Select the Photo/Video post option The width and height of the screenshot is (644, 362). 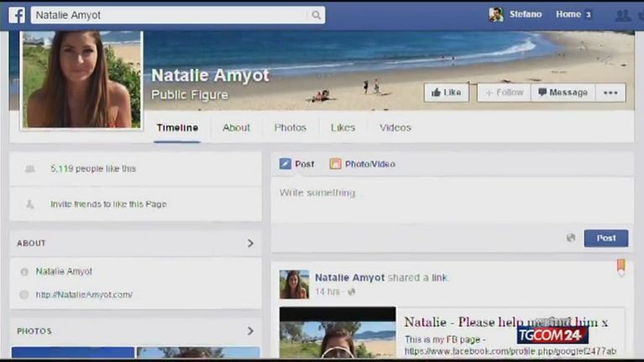pos(362,164)
